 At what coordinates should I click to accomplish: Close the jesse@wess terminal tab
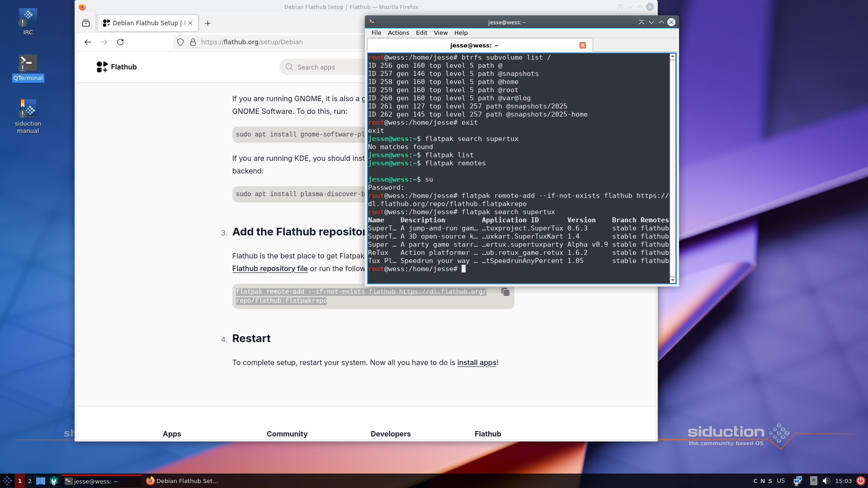[583, 45]
